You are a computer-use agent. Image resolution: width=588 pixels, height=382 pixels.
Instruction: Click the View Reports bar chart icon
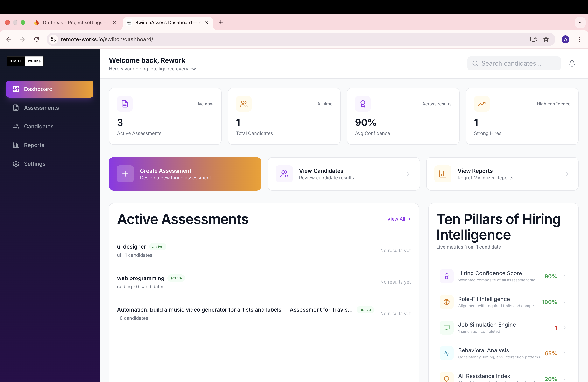pos(443,174)
